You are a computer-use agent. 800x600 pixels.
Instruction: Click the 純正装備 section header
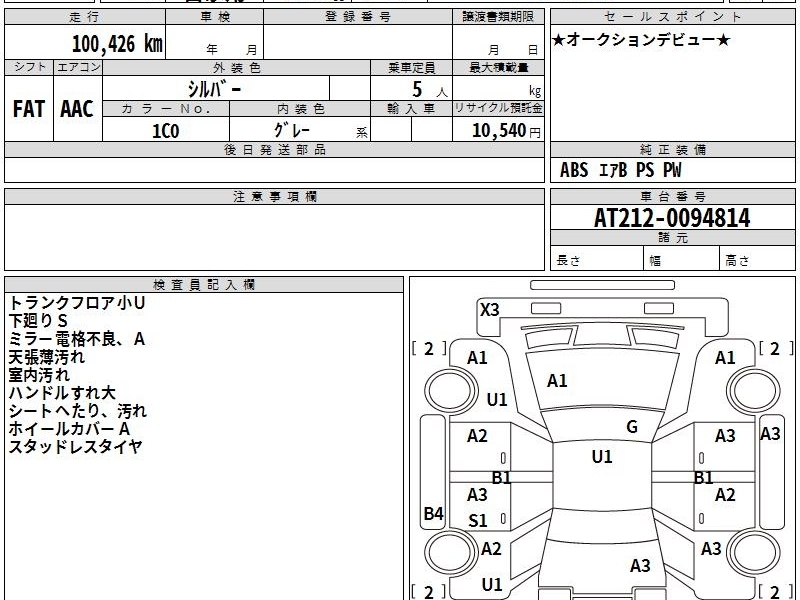click(672, 149)
